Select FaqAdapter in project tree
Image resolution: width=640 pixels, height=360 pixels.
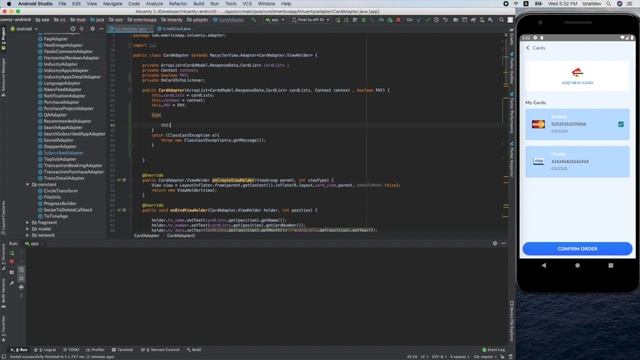(x=59, y=39)
